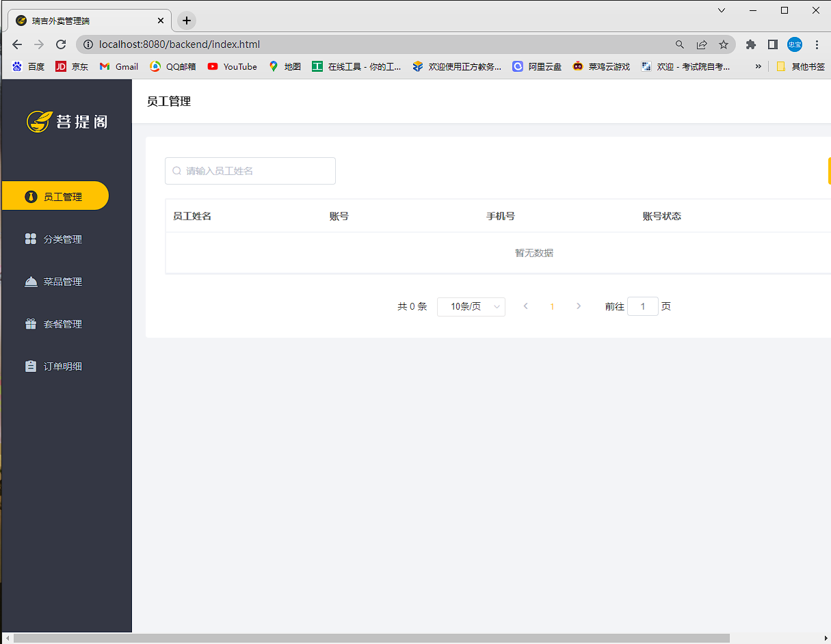Open the 百度 bookmark
This screenshot has width=831, height=644.
(29, 66)
